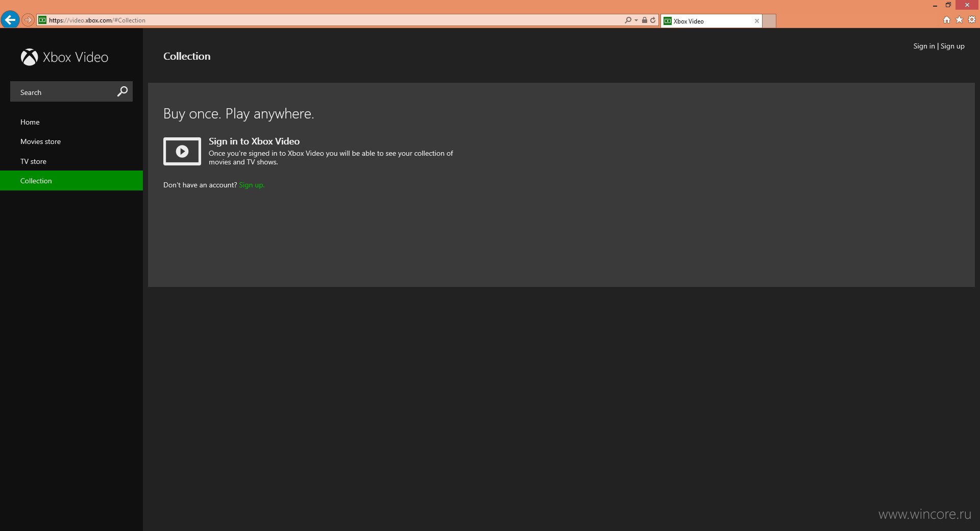Viewport: 980px width, 531px height.
Task: Open browser Home via the house icon
Action: pyautogui.click(x=947, y=19)
